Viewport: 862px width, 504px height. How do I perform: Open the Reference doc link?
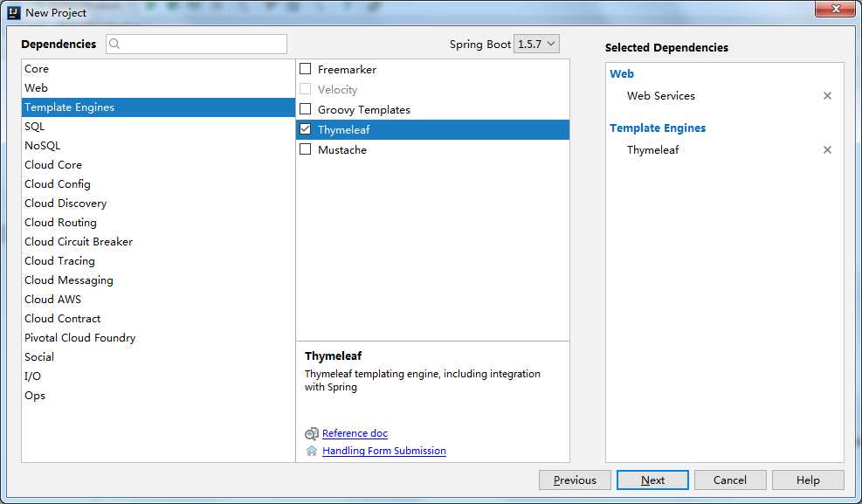coord(355,433)
